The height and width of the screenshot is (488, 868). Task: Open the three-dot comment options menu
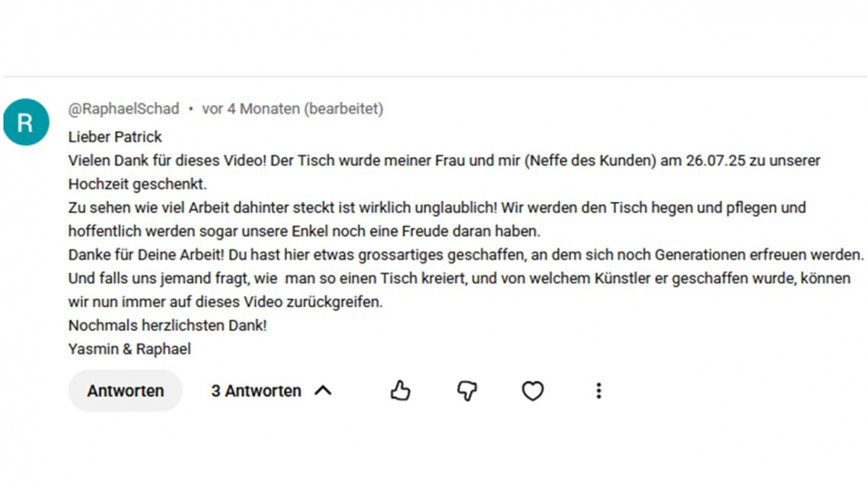pos(598,391)
